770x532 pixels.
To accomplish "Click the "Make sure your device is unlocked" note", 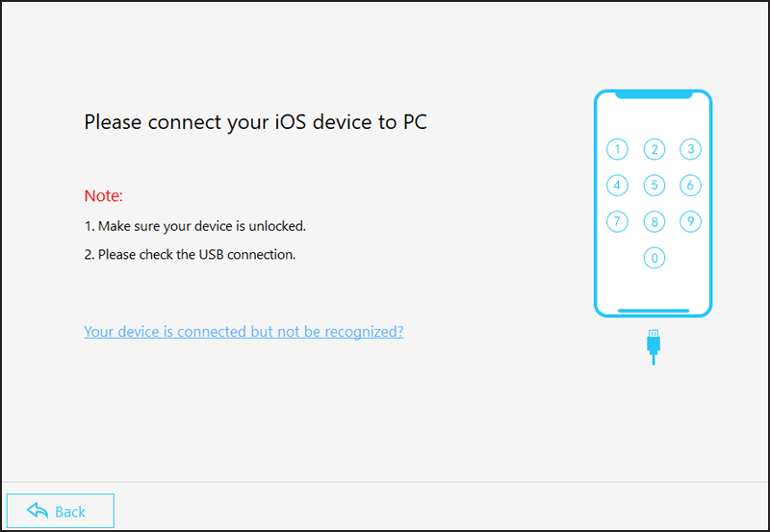I will click(x=195, y=226).
